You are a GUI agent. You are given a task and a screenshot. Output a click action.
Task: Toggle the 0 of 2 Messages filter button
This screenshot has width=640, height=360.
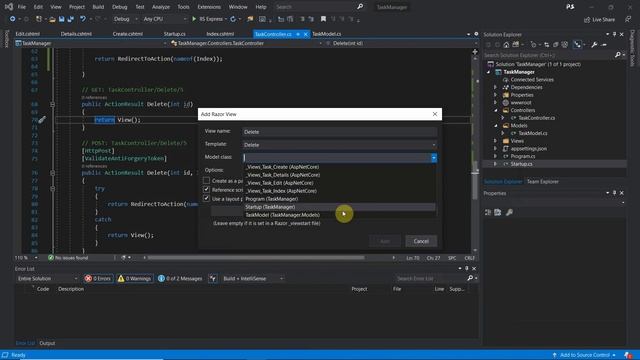click(x=180, y=278)
